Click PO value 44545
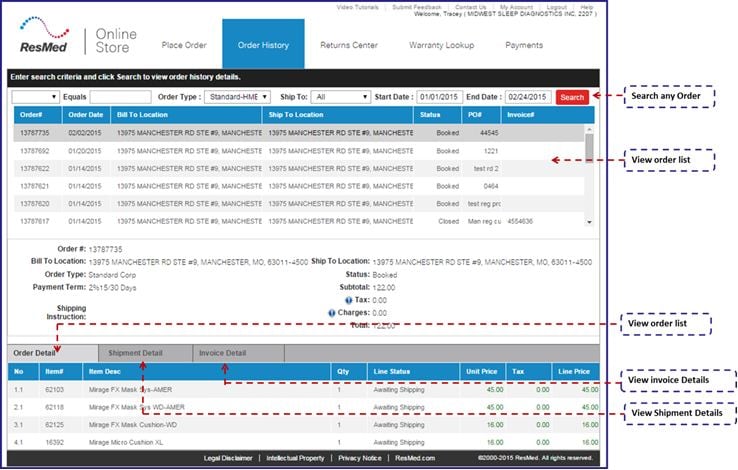The height and width of the screenshot is (470, 738). point(489,133)
